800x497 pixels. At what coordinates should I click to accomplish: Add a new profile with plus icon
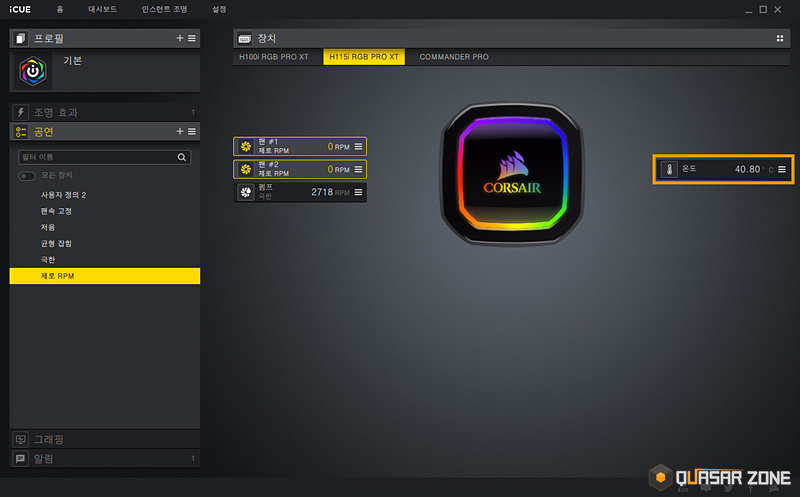coord(180,38)
